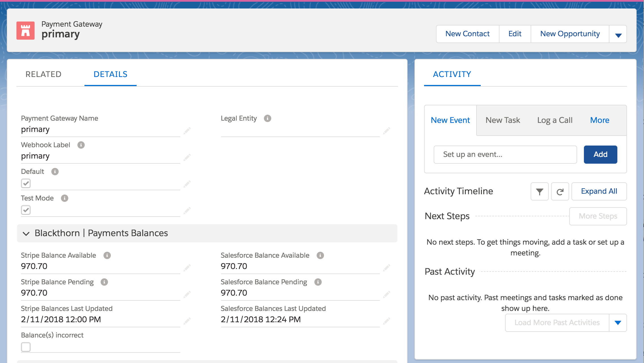This screenshot has height=363, width=644.
Task: Toggle the Test Mode checkbox
Action: click(x=26, y=210)
